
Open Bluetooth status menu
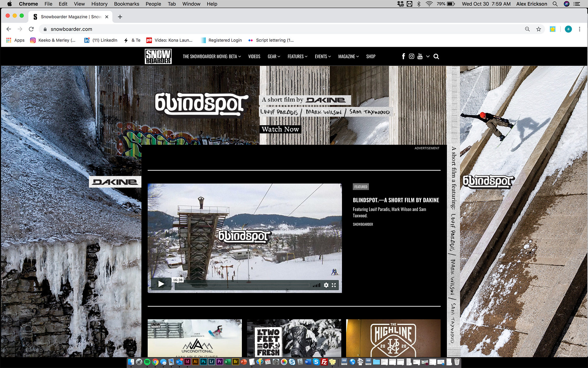(x=419, y=4)
